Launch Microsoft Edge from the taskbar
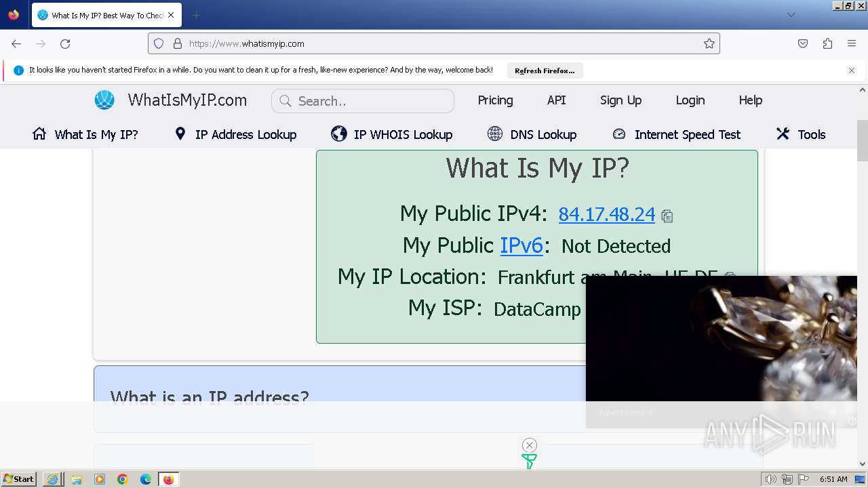Image resolution: width=868 pixels, height=488 pixels. point(146,479)
